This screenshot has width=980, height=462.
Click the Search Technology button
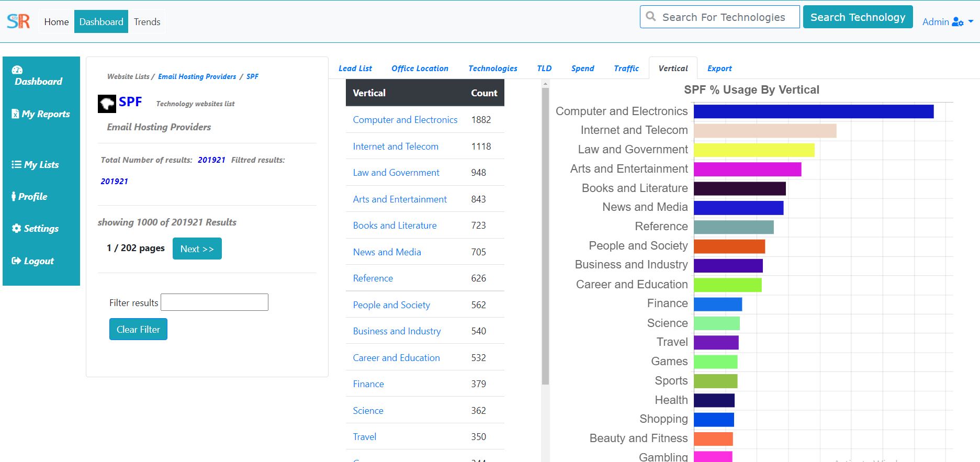(858, 17)
